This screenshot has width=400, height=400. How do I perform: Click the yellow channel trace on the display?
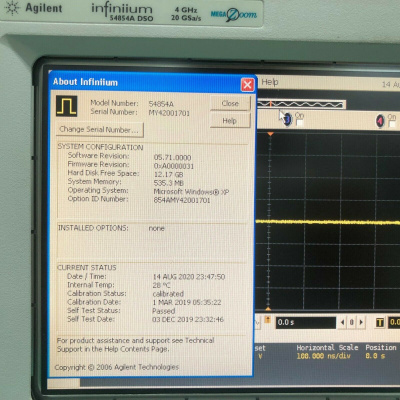point(328,222)
